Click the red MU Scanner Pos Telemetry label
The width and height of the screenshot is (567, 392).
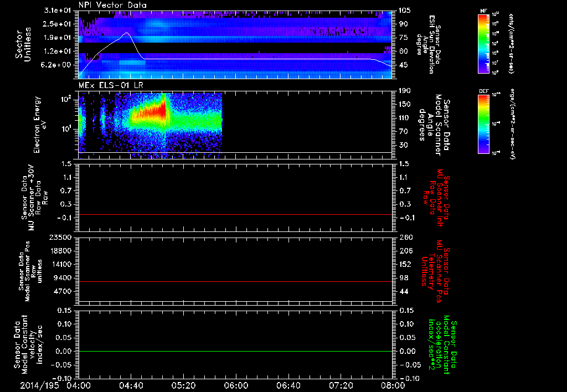tap(435, 271)
